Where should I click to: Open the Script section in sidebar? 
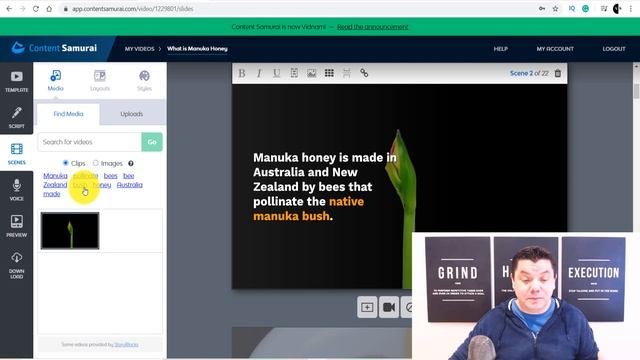pyautogui.click(x=16, y=117)
